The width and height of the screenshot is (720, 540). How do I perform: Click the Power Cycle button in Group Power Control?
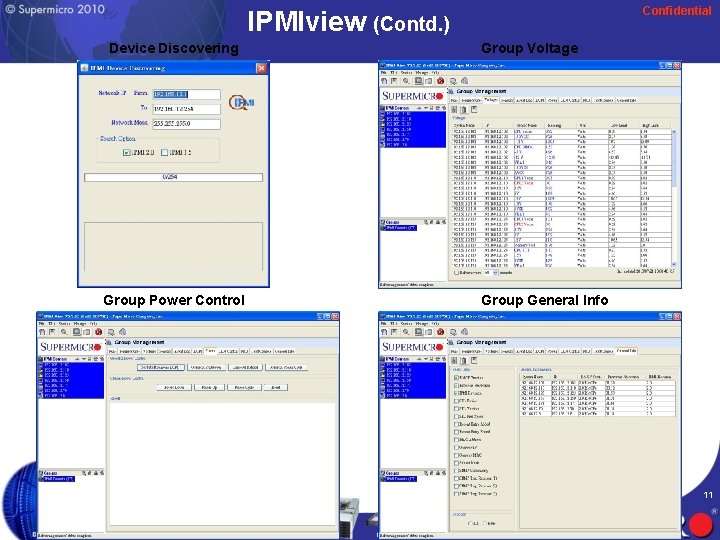tap(244, 388)
